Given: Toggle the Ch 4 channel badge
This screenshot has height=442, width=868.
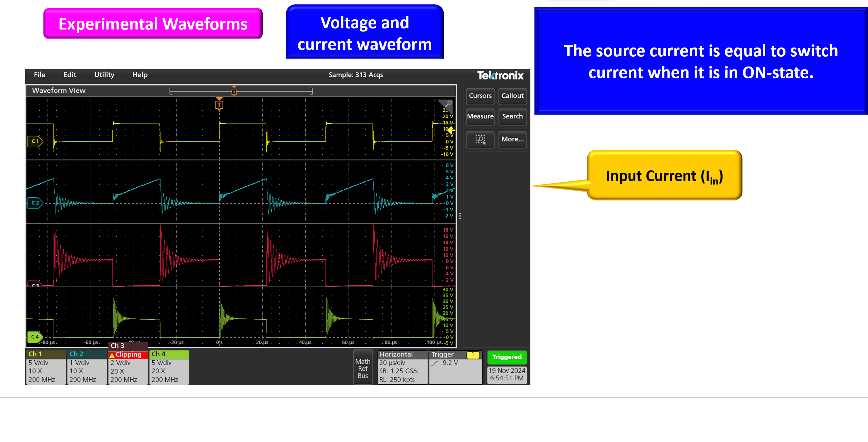Looking at the screenshot, I should [x=169, y=367].
